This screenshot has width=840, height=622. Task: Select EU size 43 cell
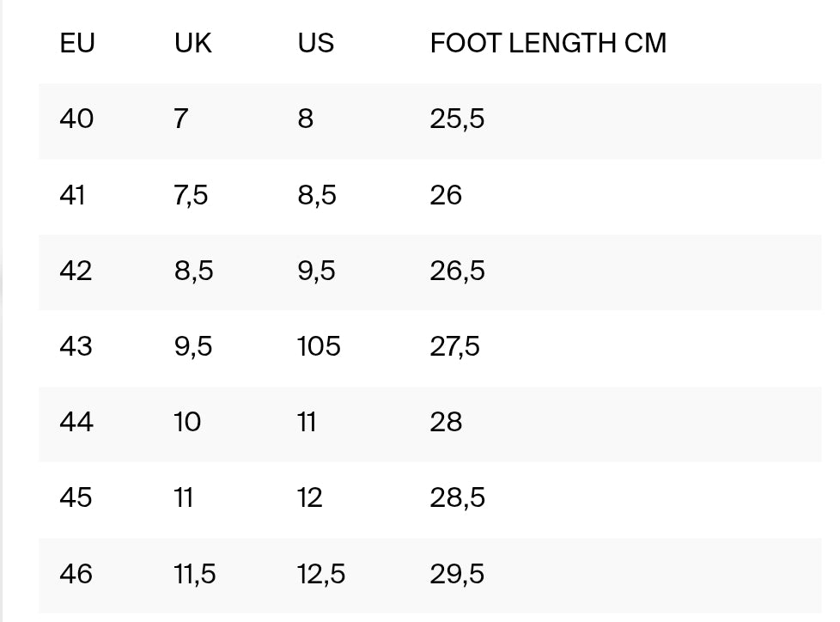(76, 346)
